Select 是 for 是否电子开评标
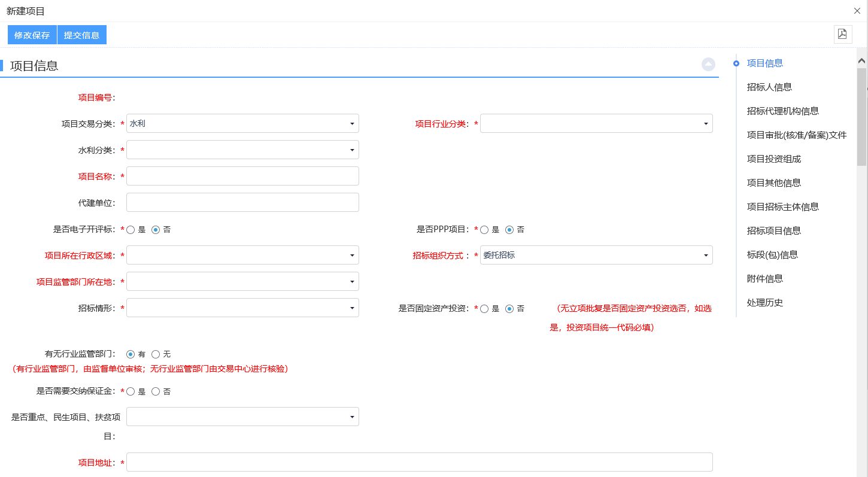868x477 pixels. (131, 230)
